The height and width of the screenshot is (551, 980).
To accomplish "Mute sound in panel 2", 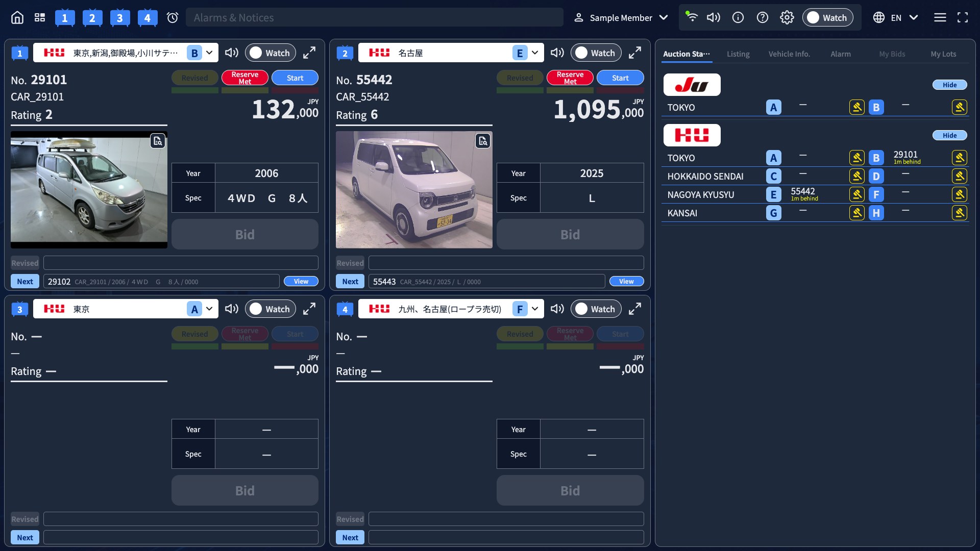I will point(557,53).
